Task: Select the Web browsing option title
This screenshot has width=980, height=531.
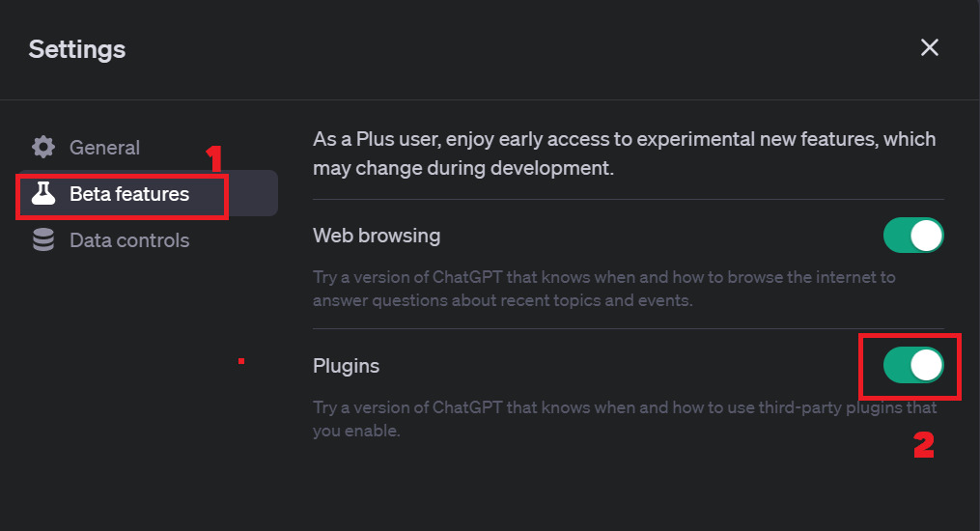Action: point(377,236)
